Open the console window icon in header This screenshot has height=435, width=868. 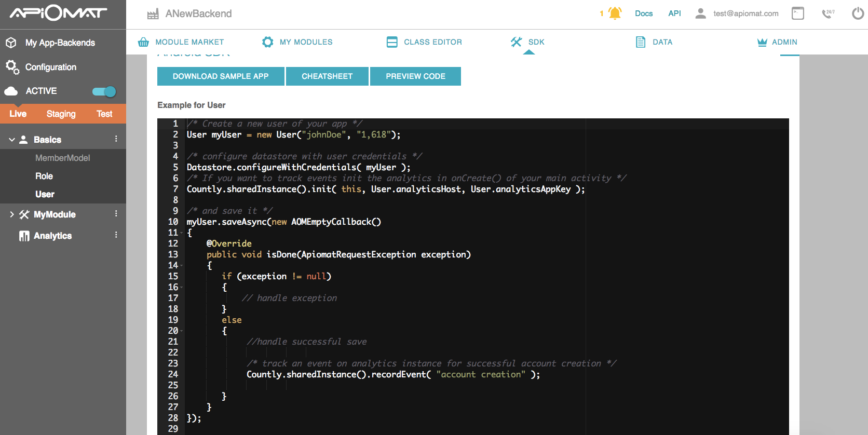[798, 13]
